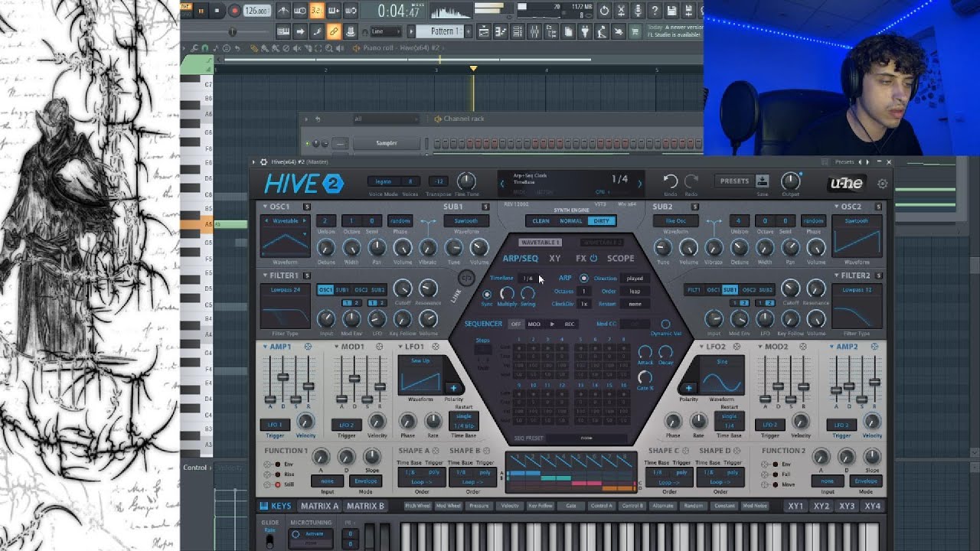The height and width of the screenshot is (551, 980).
Task: Toggle the ARP on/off radio in Hive
Action: (x=584, y=279)
